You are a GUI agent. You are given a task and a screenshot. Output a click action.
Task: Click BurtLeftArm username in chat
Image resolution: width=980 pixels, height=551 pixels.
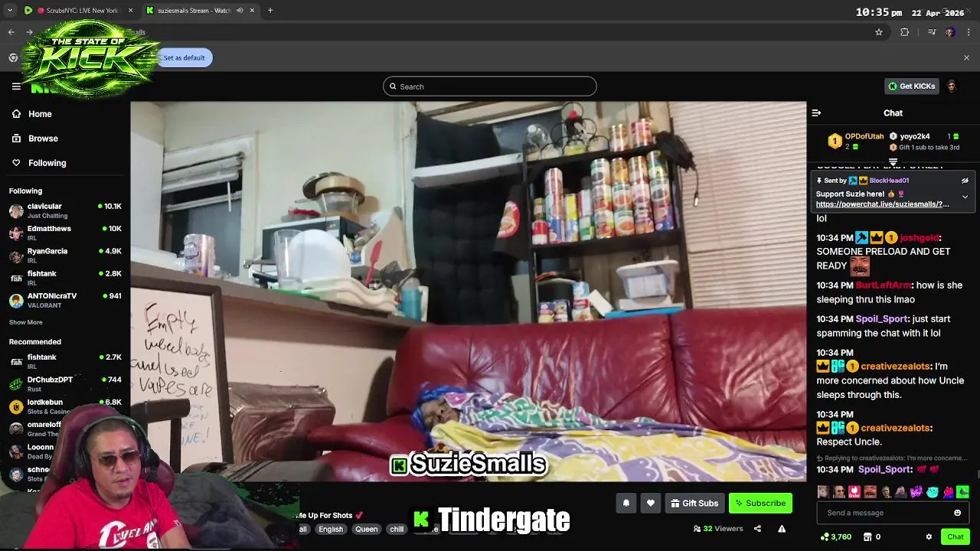point(883,285)
